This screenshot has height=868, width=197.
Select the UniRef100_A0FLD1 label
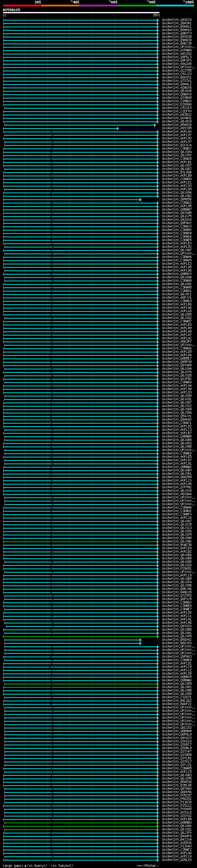point(176,663)
